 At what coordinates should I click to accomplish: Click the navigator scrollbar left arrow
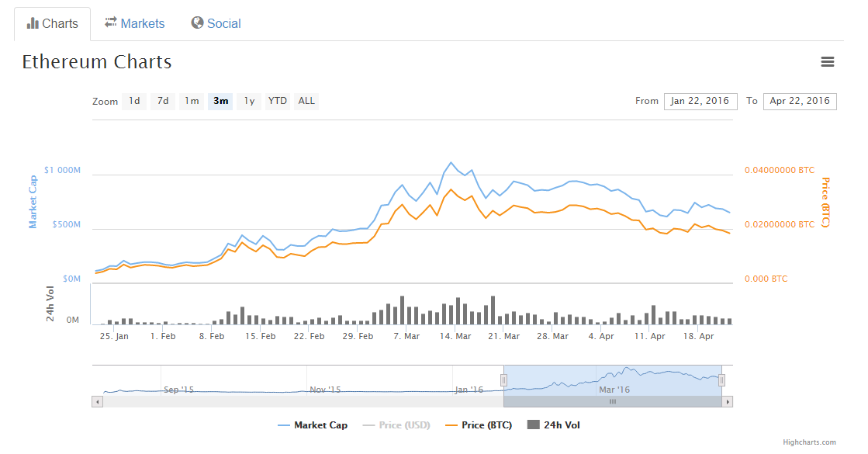pyautogui.click(x=97, y=401)
